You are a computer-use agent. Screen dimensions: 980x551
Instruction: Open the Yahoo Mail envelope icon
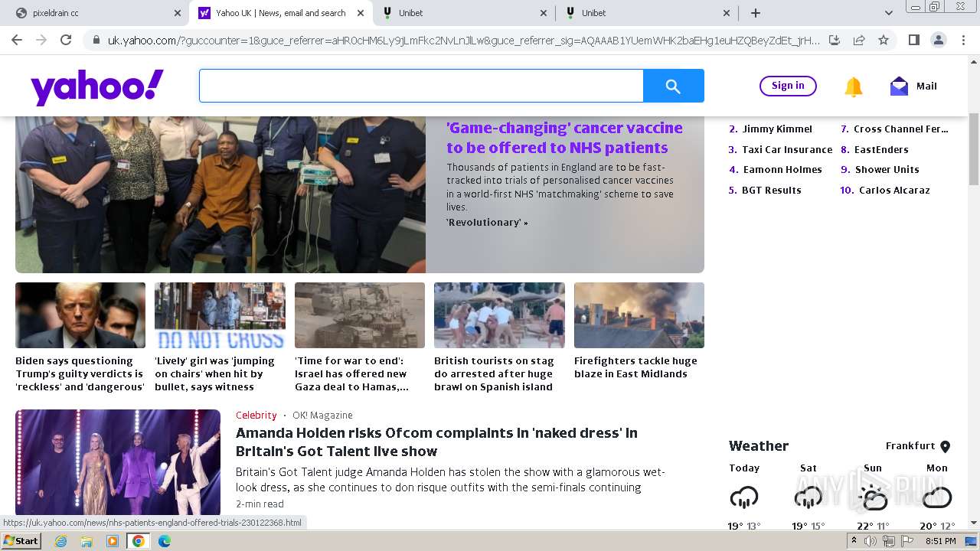899,86
